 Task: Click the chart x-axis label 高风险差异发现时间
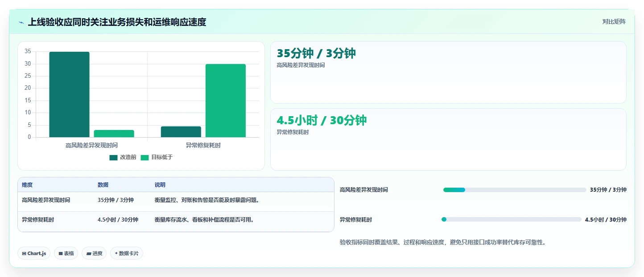click(91, 145)
